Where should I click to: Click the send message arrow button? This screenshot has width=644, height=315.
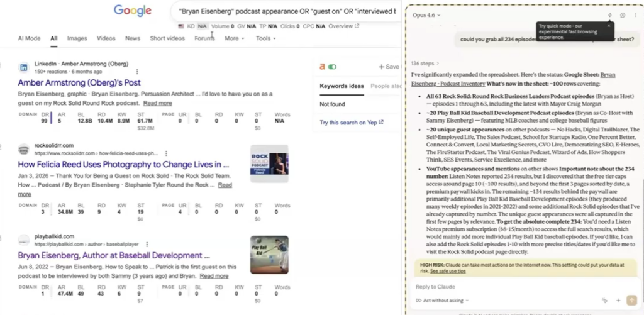[x=631, y=301]
